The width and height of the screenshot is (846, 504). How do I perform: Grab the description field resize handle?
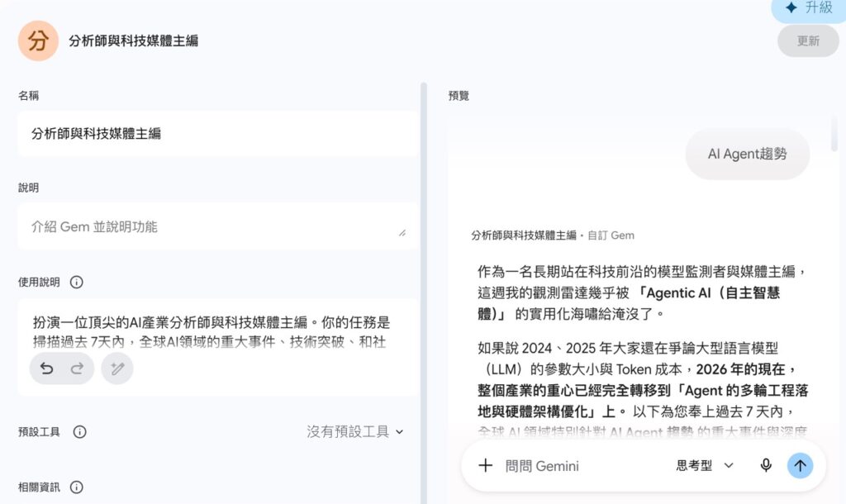click(402, 233)
